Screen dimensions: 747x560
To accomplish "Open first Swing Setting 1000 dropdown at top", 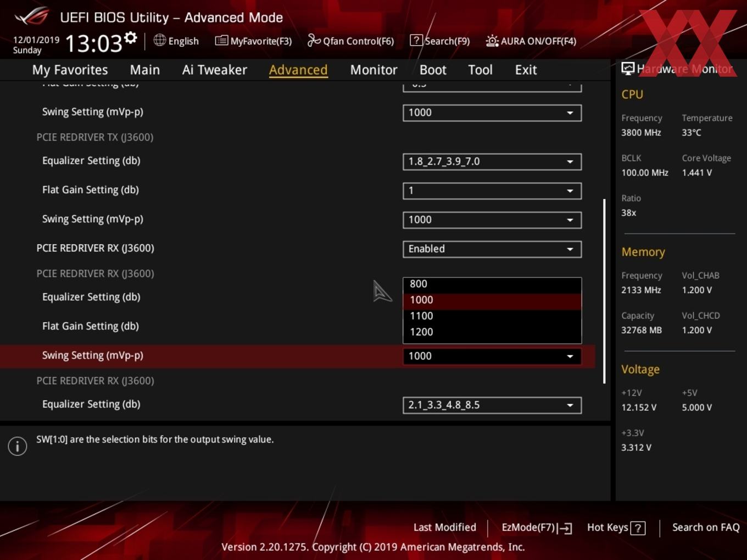I will point(492,113).
